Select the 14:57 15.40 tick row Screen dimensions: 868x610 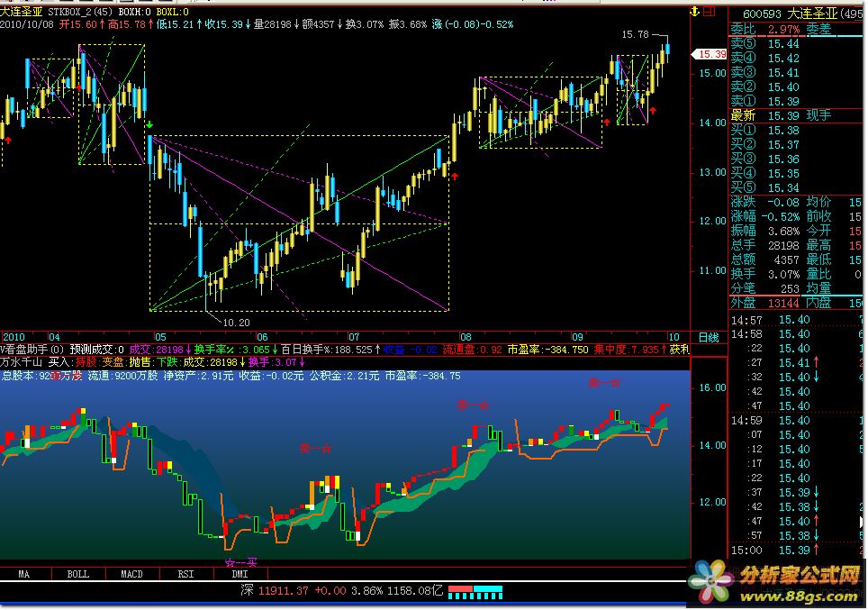click(x=797, y=320)
